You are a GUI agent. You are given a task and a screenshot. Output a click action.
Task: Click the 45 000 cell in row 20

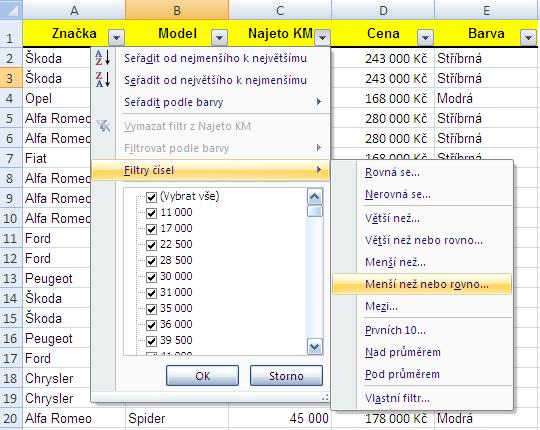point(280,418)
